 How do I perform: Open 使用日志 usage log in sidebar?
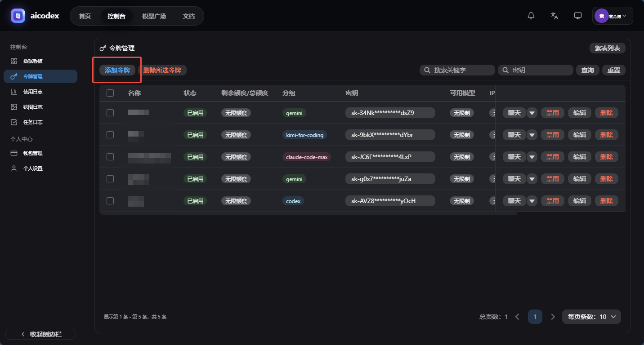[33, 92]
